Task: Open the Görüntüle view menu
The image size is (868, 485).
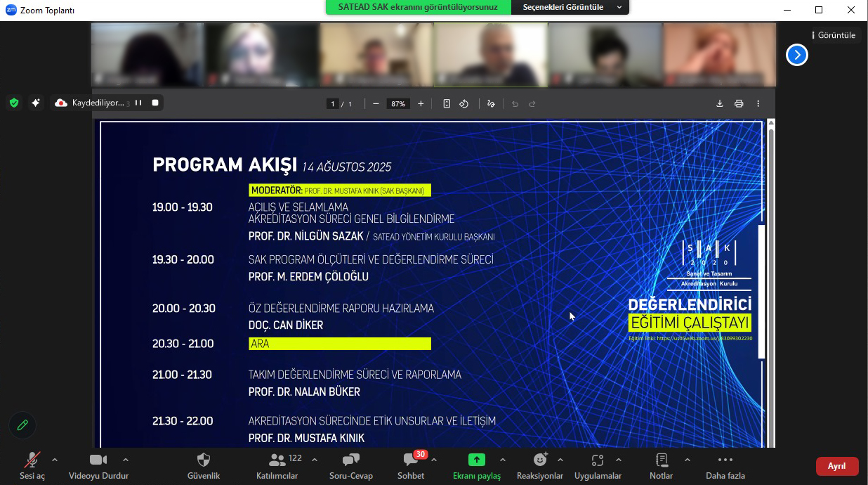Action: (x=834, y=35)
